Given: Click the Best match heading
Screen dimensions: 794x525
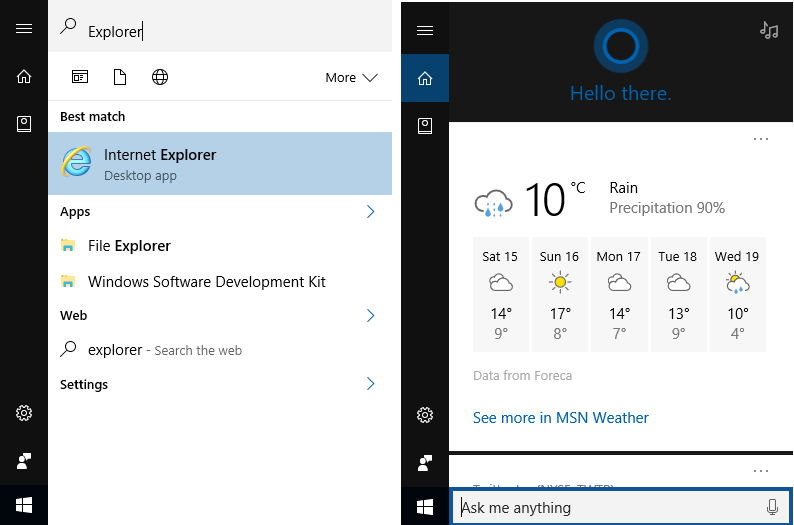Looking at the screenshot, I should [x=93, y=116].
